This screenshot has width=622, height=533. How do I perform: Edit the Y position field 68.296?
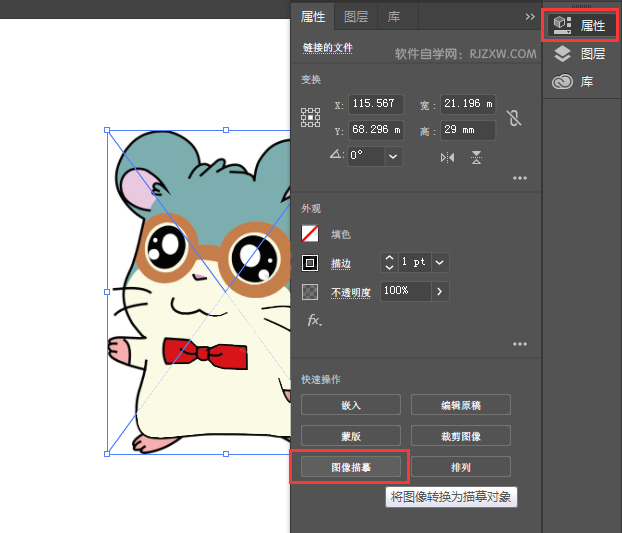376,130
